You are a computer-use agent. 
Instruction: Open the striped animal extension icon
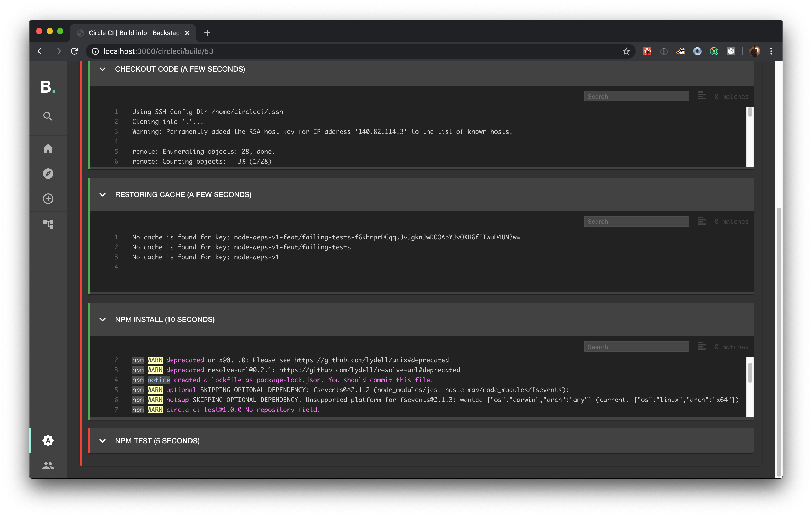[x=680, y=51]
